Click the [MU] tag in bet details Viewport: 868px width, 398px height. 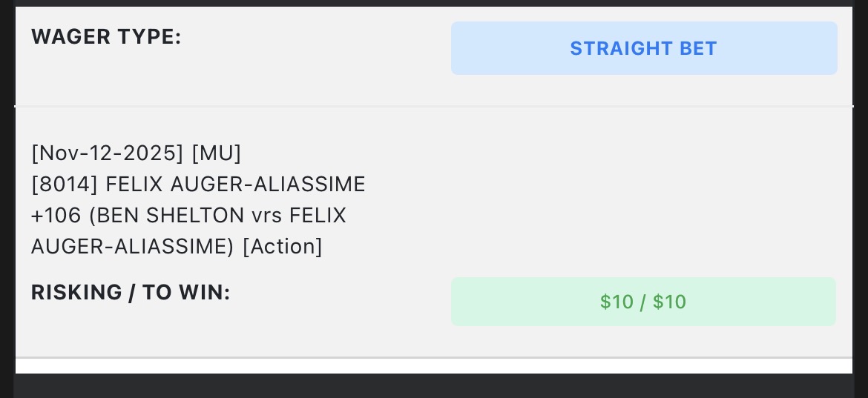(217, 153)
